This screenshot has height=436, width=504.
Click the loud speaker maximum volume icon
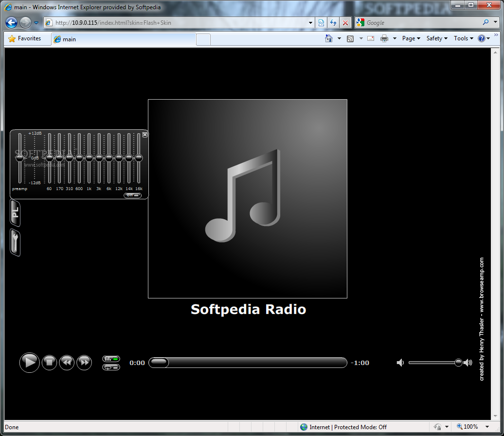(x=468, y=363)
